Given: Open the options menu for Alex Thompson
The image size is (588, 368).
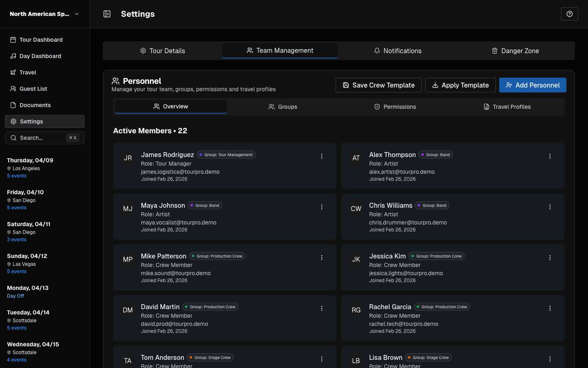Looking at the screenshot, I should coord(550,156).
